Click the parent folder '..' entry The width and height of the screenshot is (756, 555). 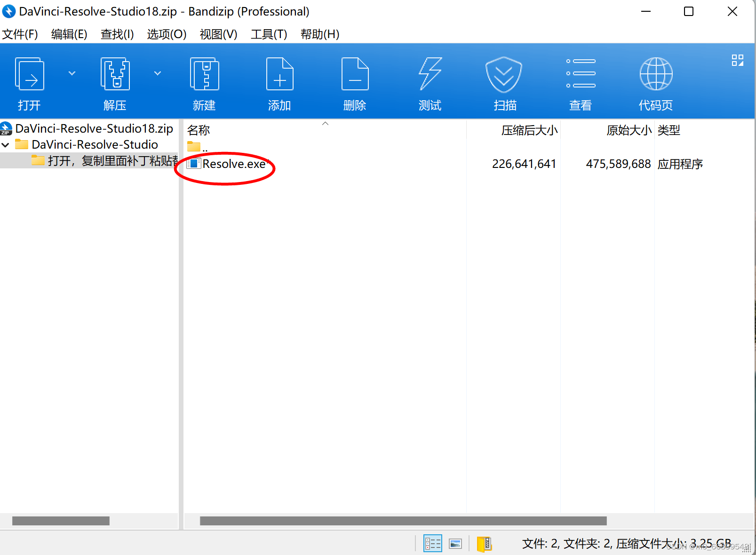(198, 147)
